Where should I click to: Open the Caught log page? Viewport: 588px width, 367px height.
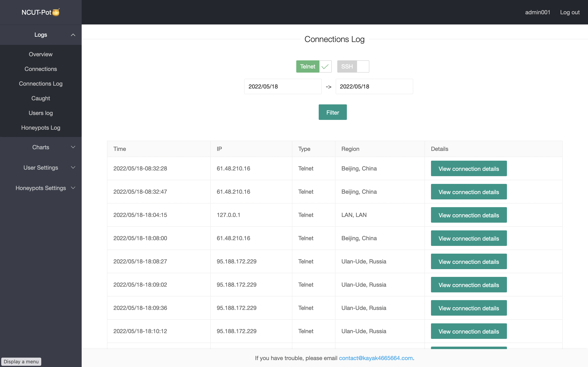point(41,98)
